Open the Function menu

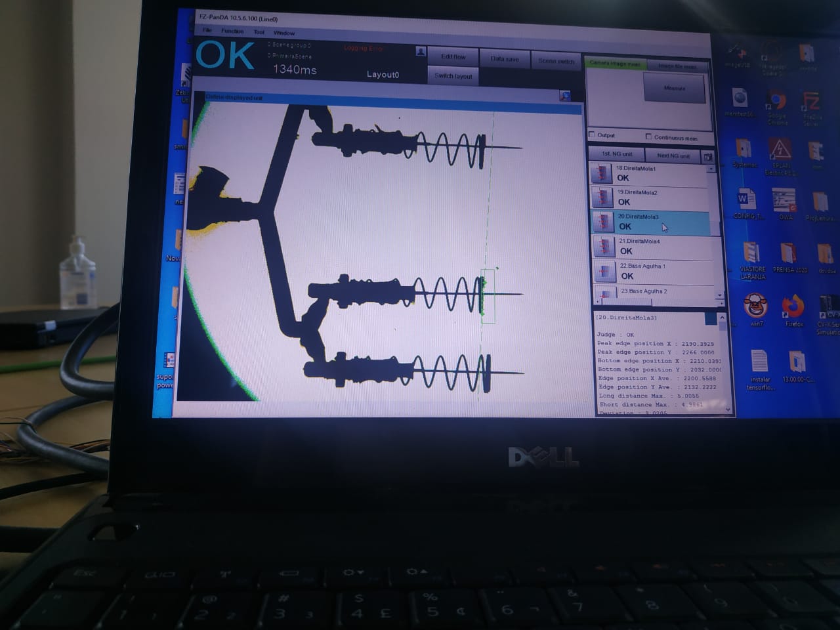pos(232,31)
